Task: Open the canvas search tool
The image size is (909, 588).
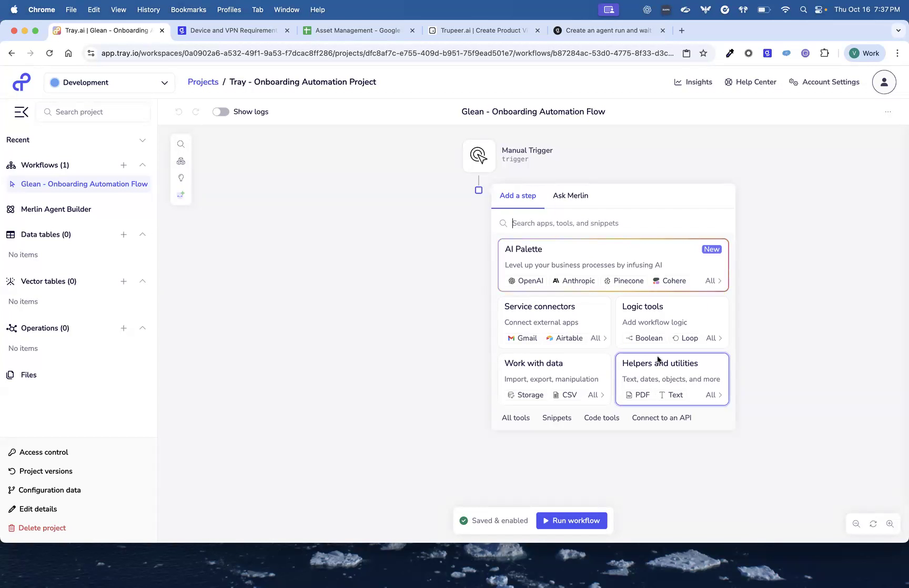Action: (x=180, y=144)
